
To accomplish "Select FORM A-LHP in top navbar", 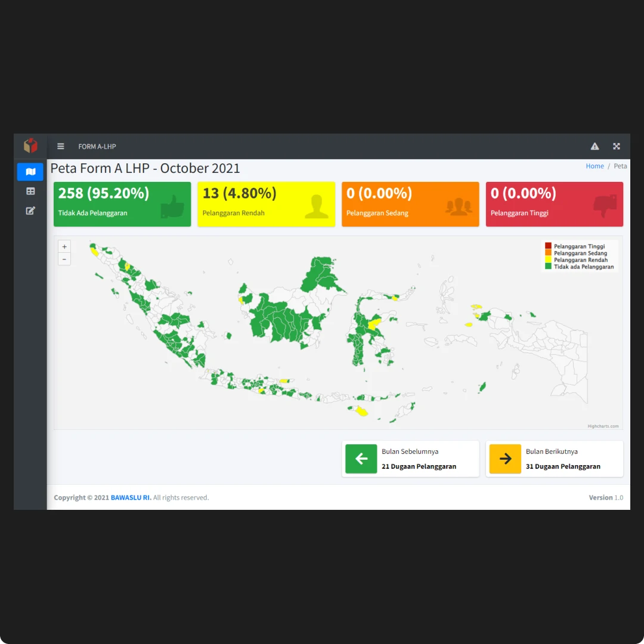I will pos(97,147).
